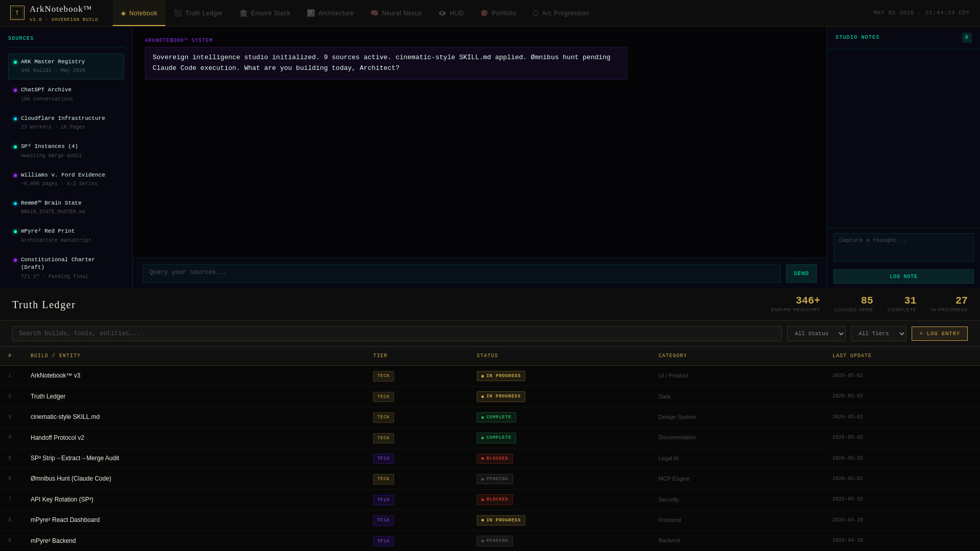Click the Capture a thought field
Image resolution: width=980 pixels, height=551 pixels.
903,247
